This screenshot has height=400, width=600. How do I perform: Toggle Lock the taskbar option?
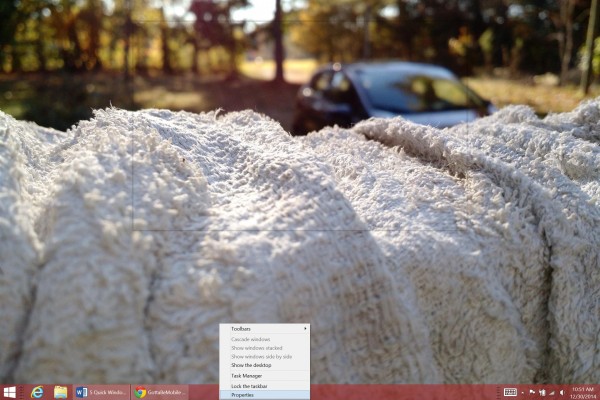[x=265, y=386]
